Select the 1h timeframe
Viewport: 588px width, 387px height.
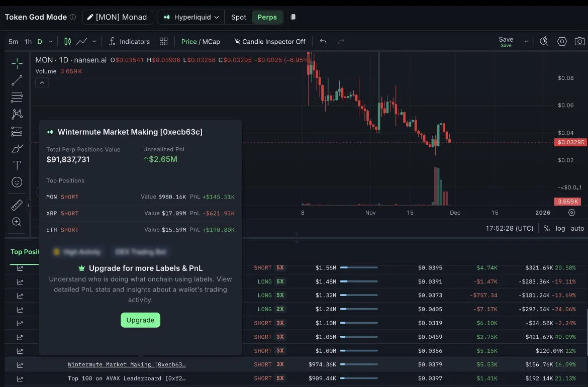tap(28, 42)
